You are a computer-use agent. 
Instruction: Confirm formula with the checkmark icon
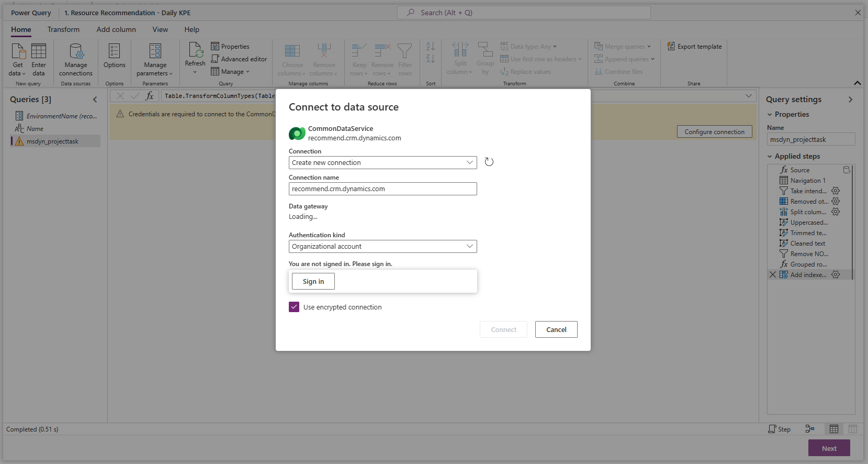pos(135,96)
